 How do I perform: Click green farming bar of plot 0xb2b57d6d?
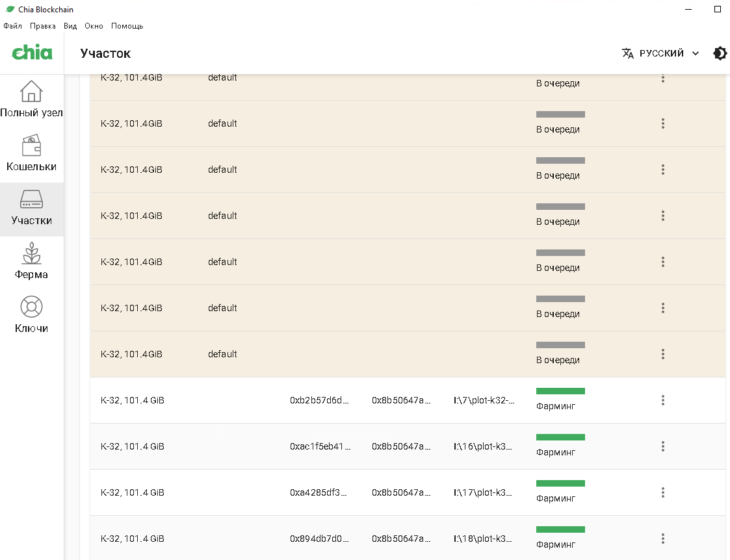560,391
